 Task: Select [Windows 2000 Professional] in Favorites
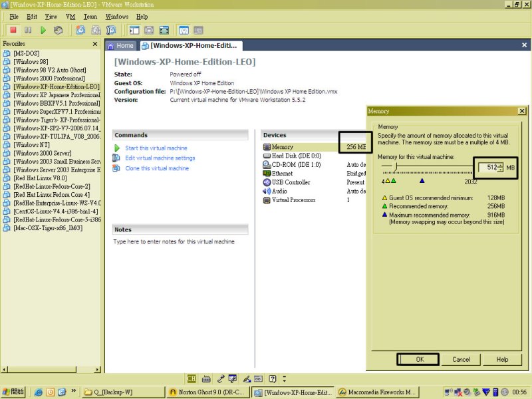coord(49,78)
